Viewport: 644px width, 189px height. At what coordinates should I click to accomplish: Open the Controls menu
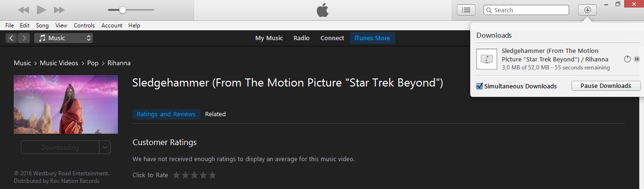pos(84,26)
